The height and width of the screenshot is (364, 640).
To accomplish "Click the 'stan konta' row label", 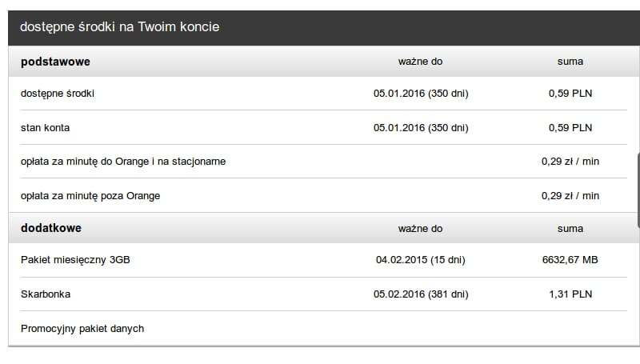I will [46, 128].
